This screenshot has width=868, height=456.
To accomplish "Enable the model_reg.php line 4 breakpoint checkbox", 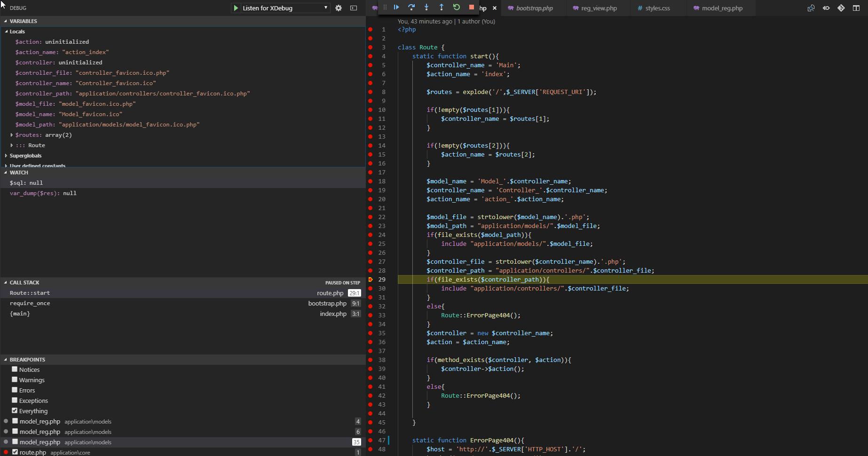I will point(15,421).
